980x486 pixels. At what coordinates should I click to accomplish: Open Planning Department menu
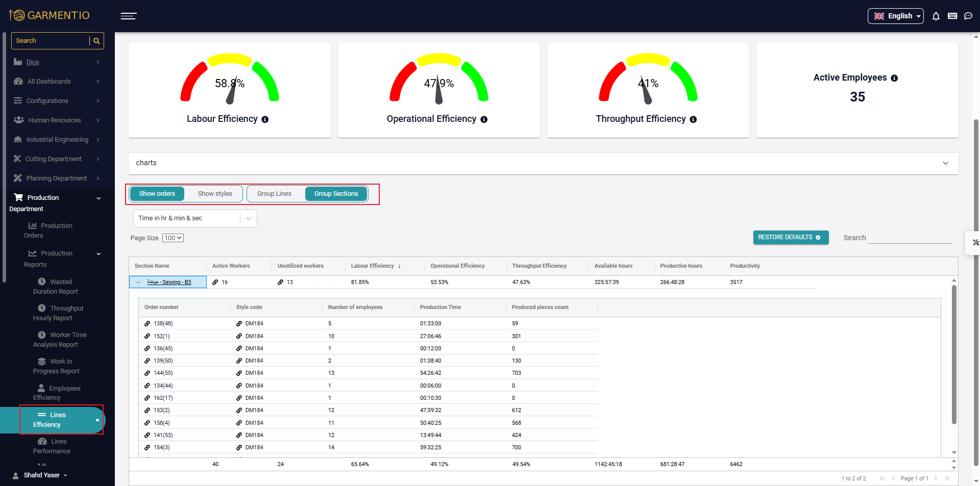[x=56, y=178]
